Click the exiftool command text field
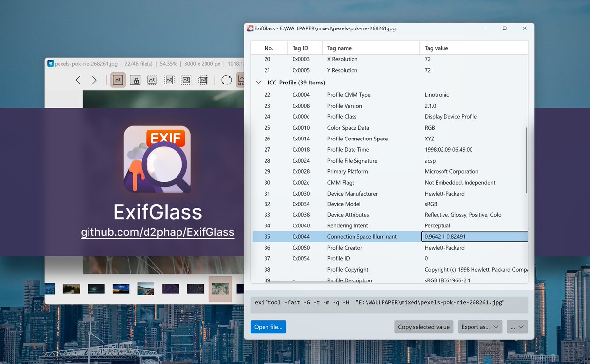The image size is (590, 364). 389,305
